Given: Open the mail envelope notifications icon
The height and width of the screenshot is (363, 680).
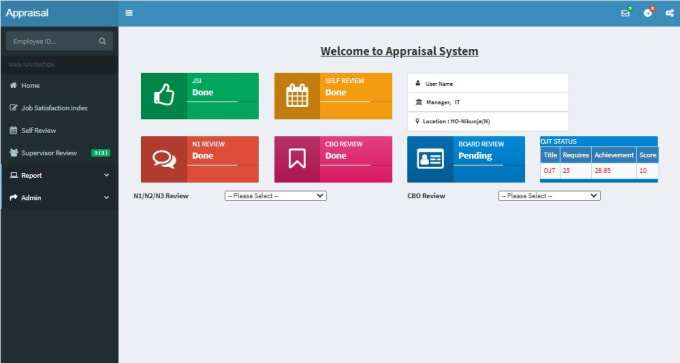Looking at the screenshot, I should click(x=625, y=13).
